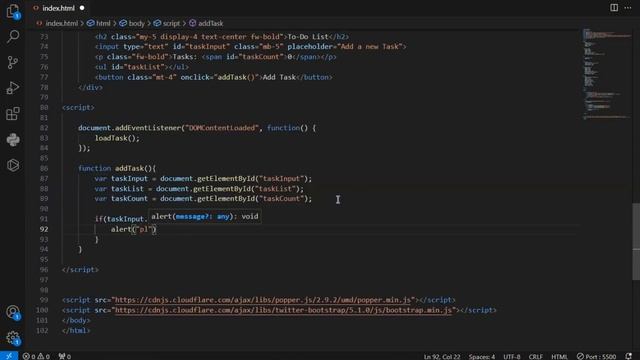Click Ln 92, Col 22 to go to line

pos(442,356)
